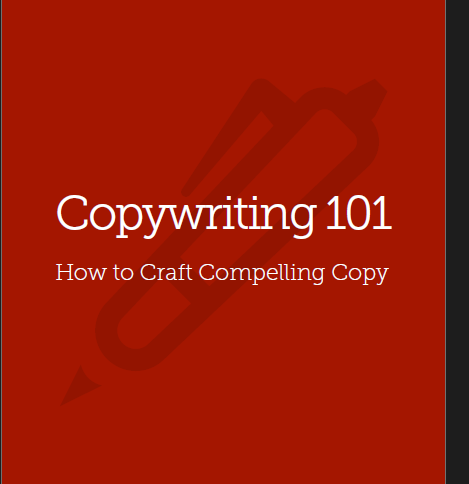Select the word "Craft" in the subtitle
Viewport: 469px width, 484px height.
[x=166, y=272]
